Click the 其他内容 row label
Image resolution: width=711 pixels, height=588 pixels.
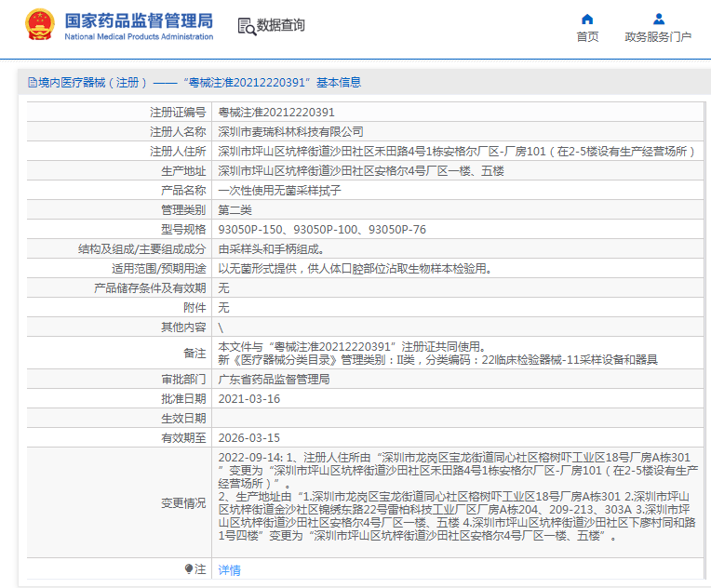pyautogui.click(x=183, y=327)
